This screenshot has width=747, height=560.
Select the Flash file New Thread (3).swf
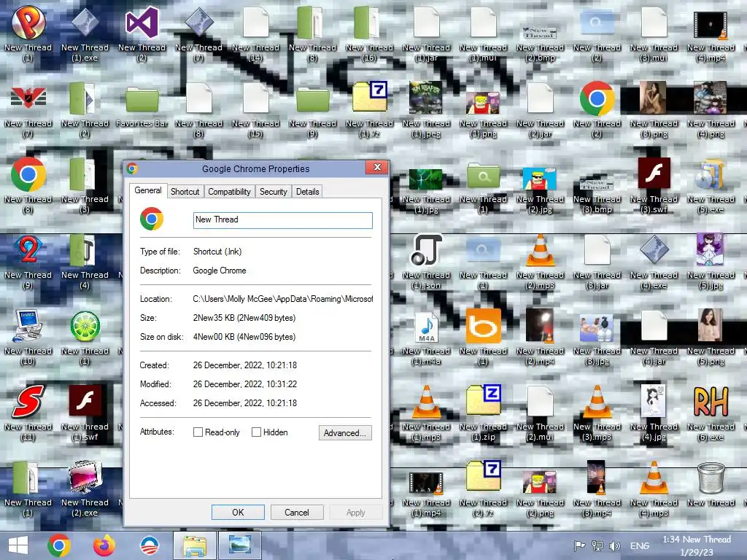654,184
